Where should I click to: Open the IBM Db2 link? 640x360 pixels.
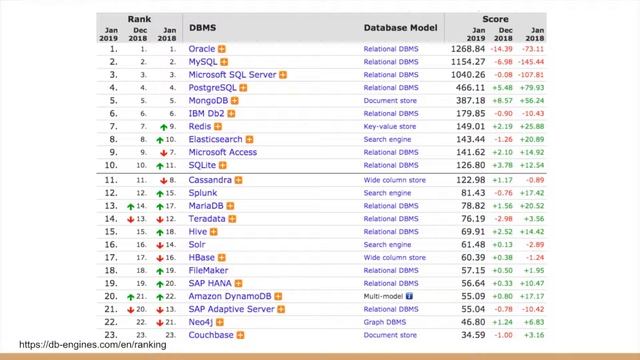(206, 114)
